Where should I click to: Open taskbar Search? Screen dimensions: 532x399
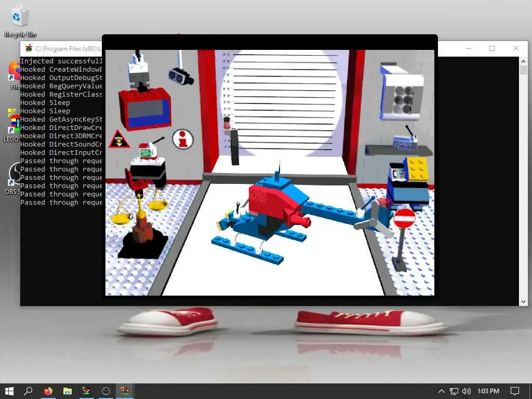(29, 391)
